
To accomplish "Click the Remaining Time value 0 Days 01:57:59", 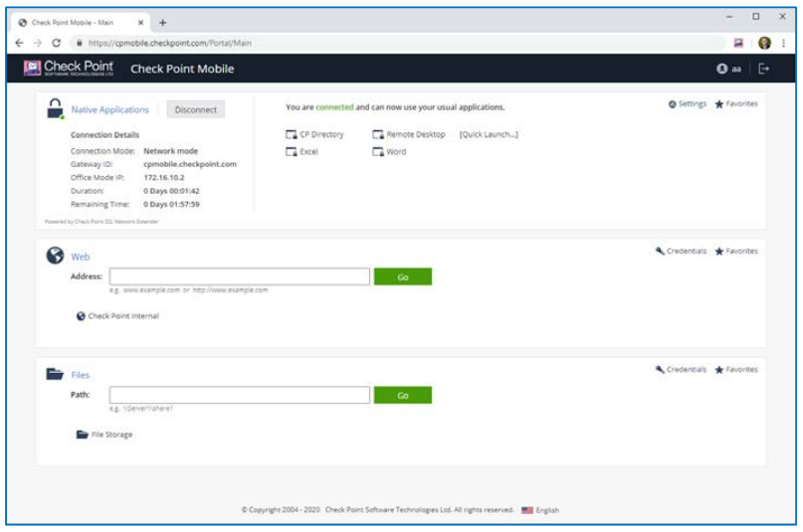I will (171, 204).
